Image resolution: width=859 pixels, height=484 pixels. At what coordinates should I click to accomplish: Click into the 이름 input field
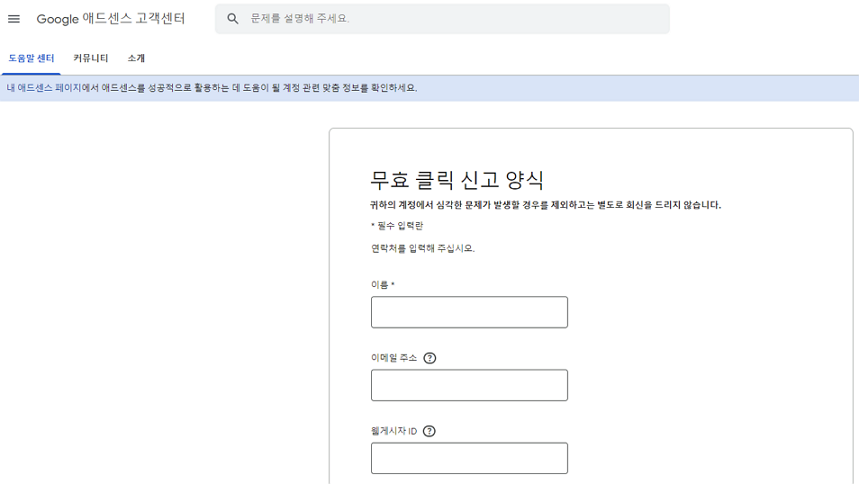point(469,312)
